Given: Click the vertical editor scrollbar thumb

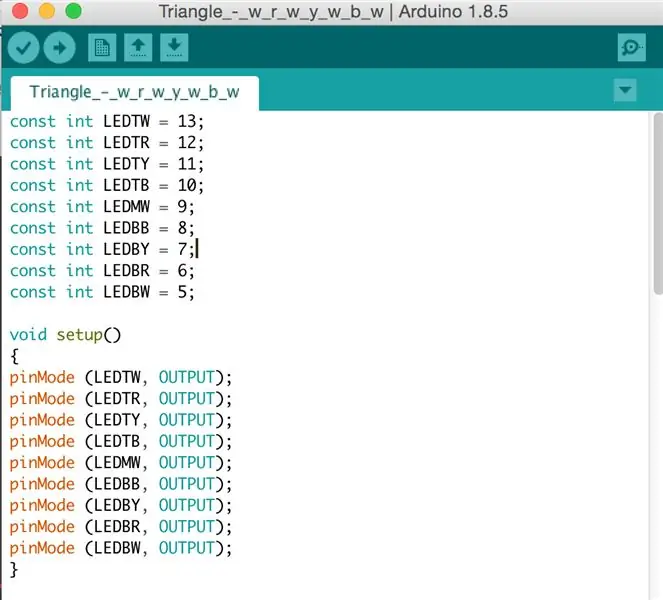Looking at the screenshot, I should (658, 203).
